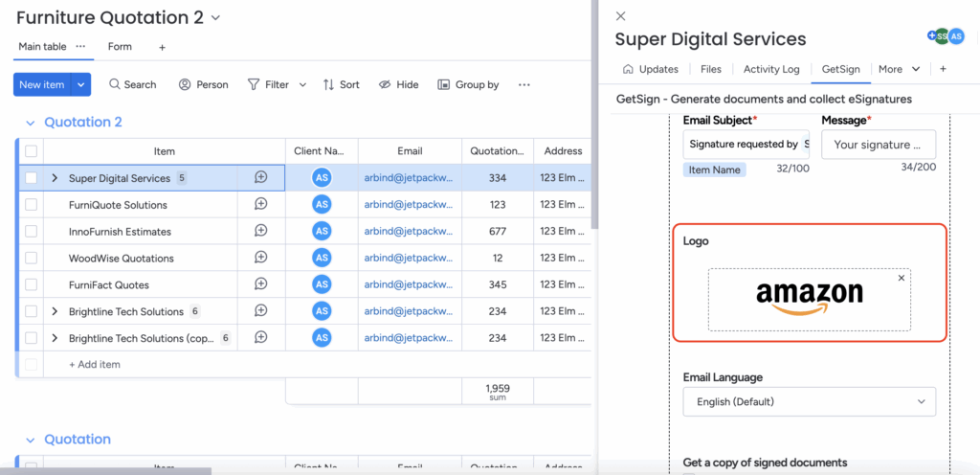Remove the amazon logo with the X
980x475 pixels.
coord(902,278)
